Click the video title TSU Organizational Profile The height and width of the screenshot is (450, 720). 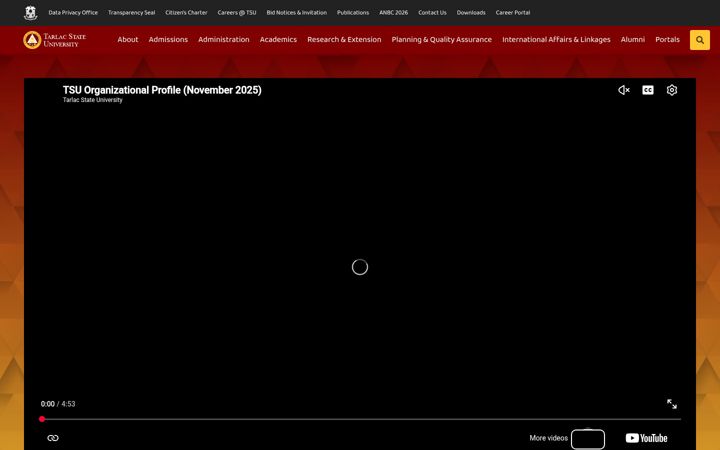[x=162, y=90]
